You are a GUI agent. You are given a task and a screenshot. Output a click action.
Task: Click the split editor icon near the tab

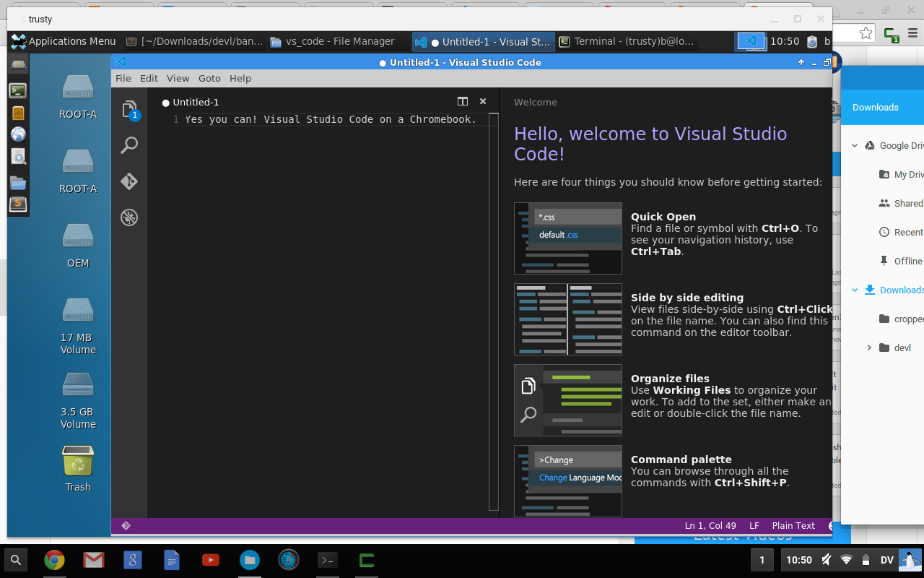(462, 101)
